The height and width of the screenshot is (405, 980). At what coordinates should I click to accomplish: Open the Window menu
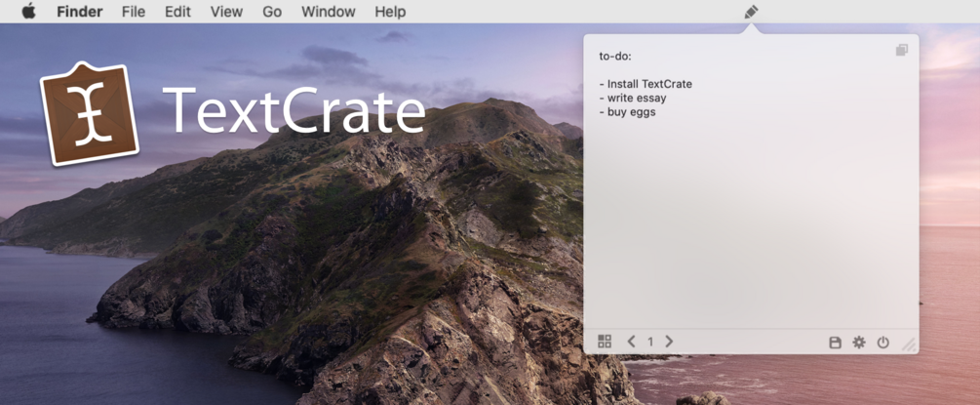tap(328, 12)
